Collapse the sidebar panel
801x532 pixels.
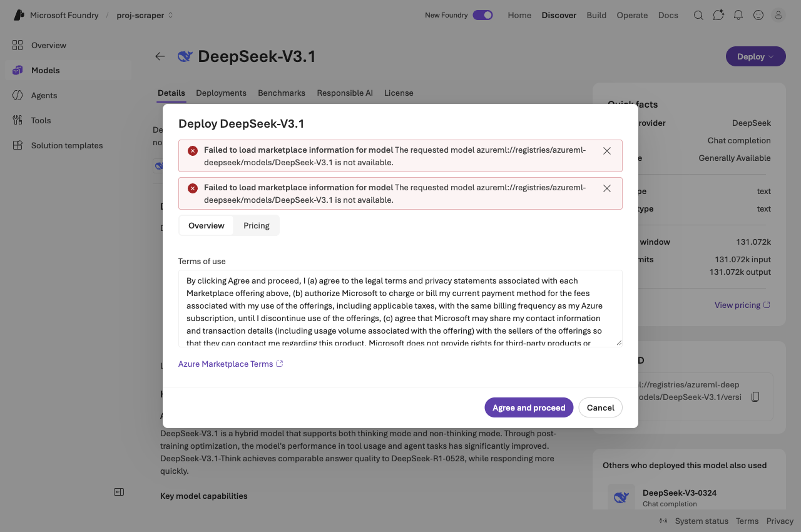[x=119, y=492]
